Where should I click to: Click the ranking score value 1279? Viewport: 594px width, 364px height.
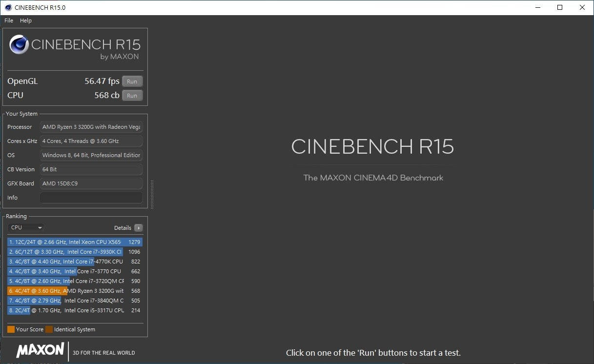tap(134, 242)
